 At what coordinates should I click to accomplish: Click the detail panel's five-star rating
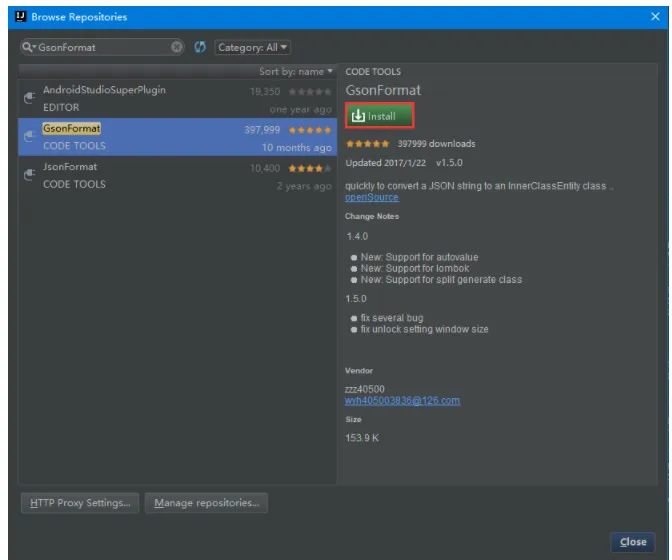368,144
